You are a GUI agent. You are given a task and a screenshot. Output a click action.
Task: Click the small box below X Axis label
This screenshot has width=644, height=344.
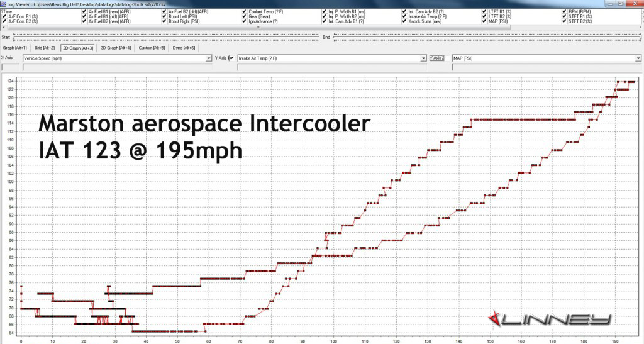pos(10,67)
